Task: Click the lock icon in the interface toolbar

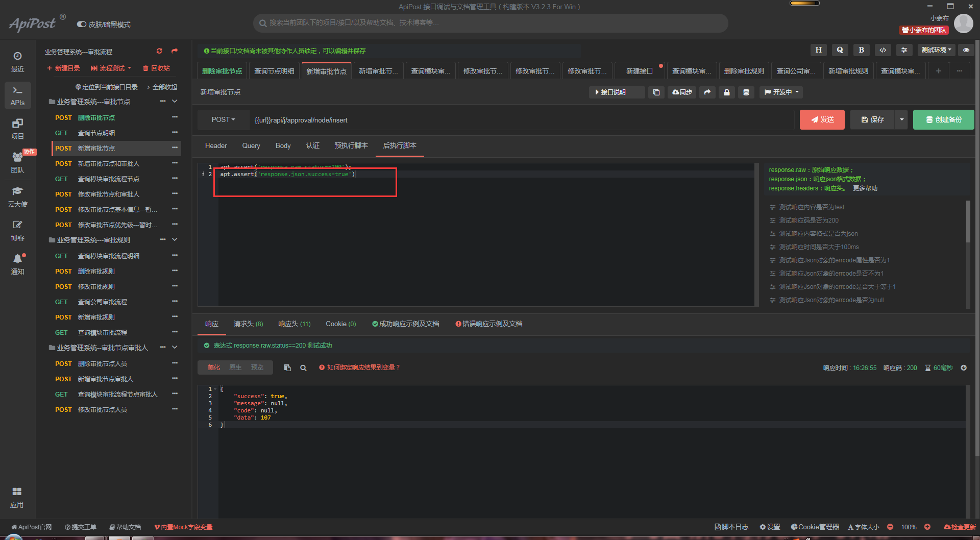Action: (727, 92)
